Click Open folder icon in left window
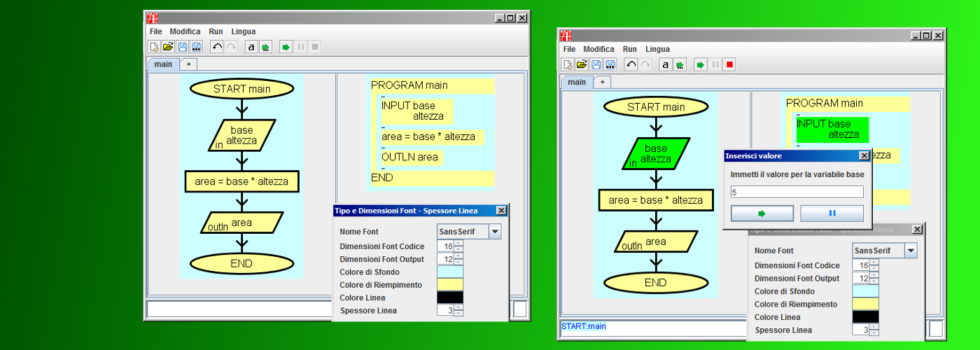This screenshot has width=980, height=350. click(x=169, y=47)
